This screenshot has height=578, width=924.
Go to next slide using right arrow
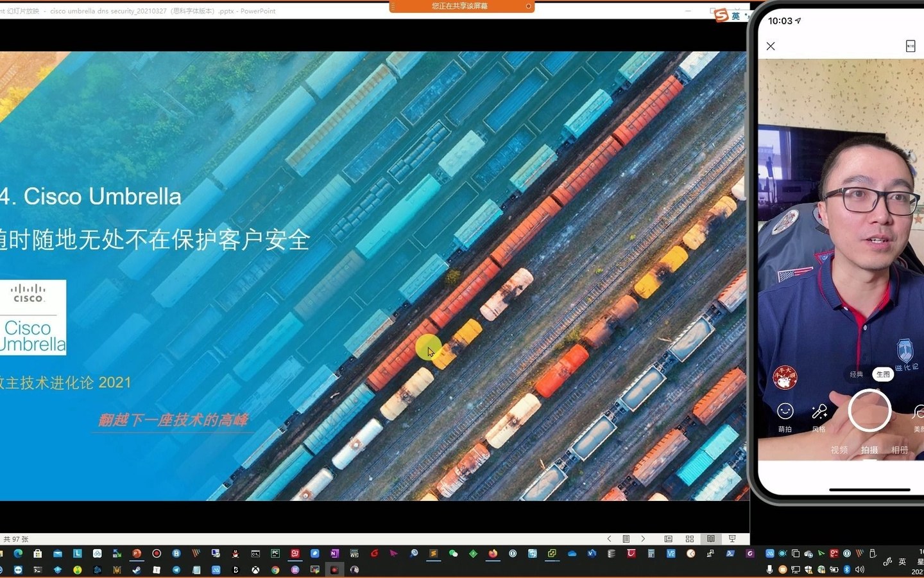click(x=643, y=539)
